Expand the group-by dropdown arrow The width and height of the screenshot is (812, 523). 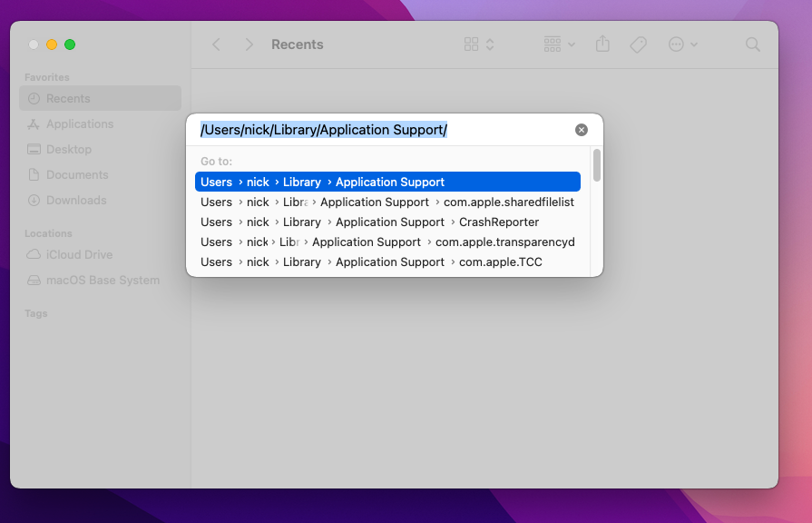(x=572, y=44)
